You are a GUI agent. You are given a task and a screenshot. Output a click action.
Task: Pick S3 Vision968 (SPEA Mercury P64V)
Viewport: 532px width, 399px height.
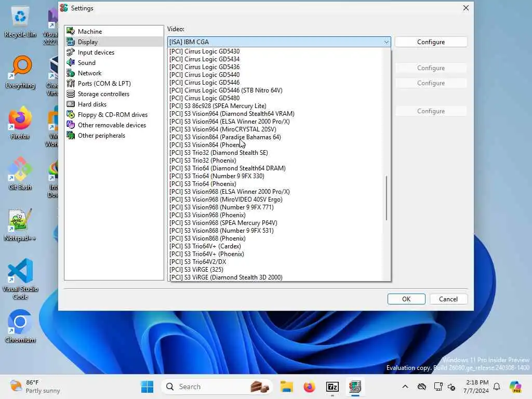(275, 223)
